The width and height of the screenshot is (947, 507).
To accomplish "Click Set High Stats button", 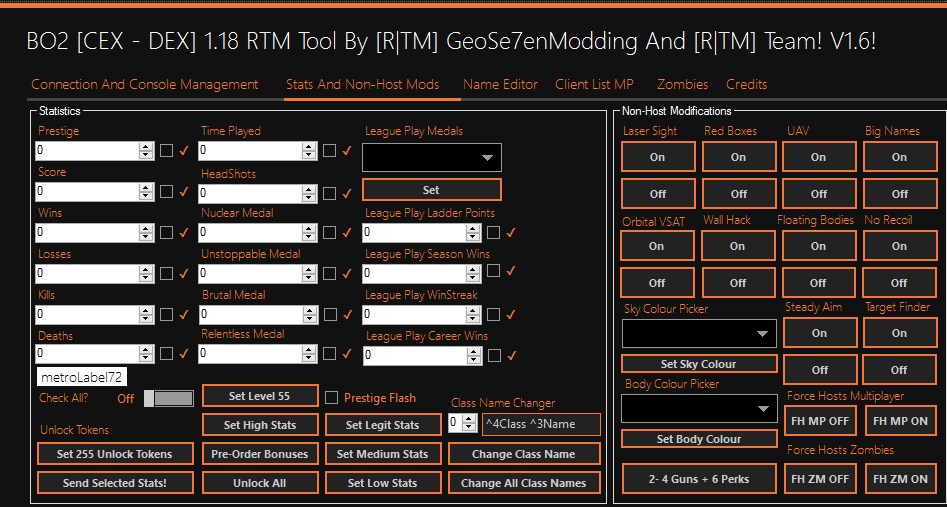I will (x=260, y=425).
